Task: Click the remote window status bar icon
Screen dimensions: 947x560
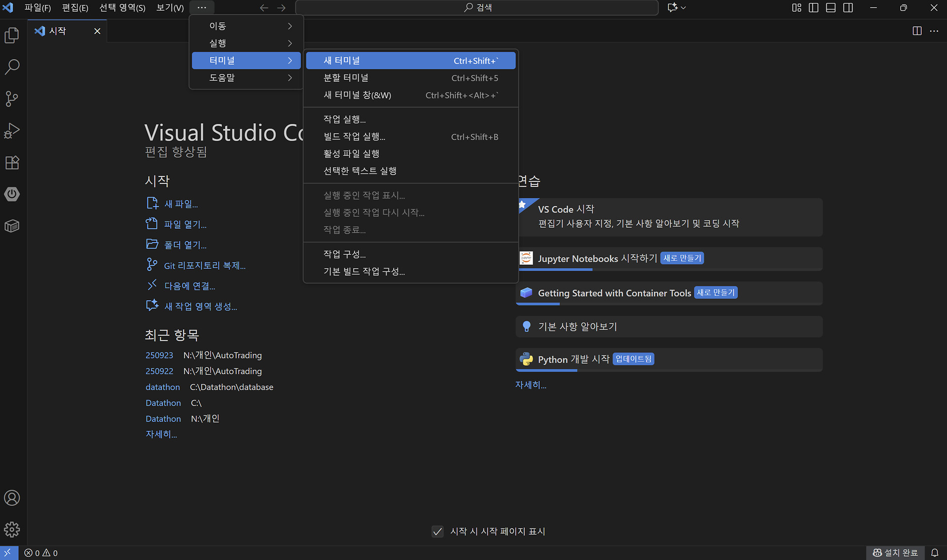Action: point(8,553)
